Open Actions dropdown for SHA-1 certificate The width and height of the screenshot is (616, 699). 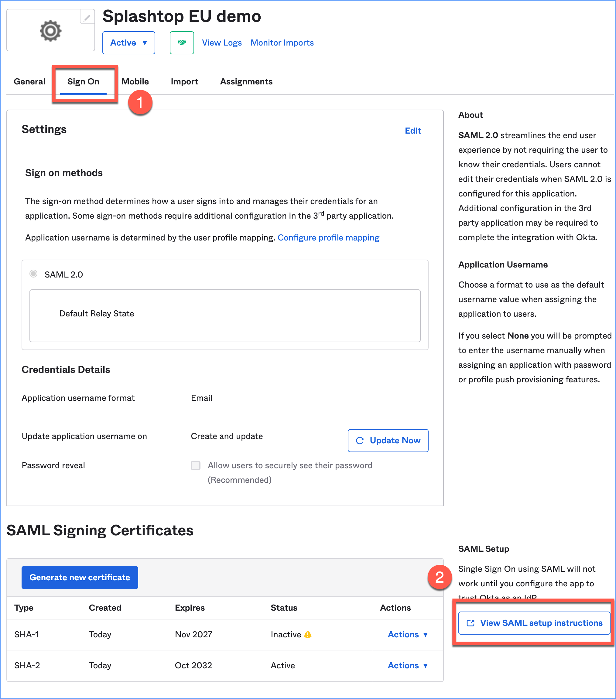pyautogui.click(x=408, y=634)
